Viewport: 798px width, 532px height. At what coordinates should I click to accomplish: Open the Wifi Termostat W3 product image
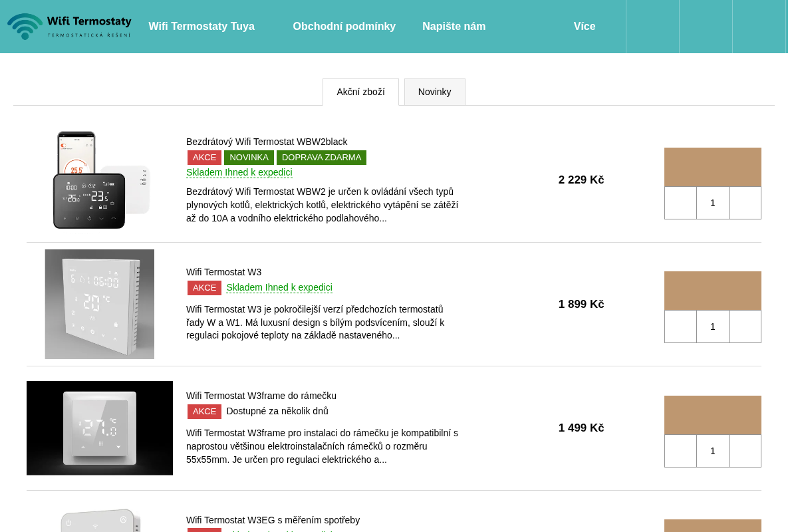click(100, 304)
